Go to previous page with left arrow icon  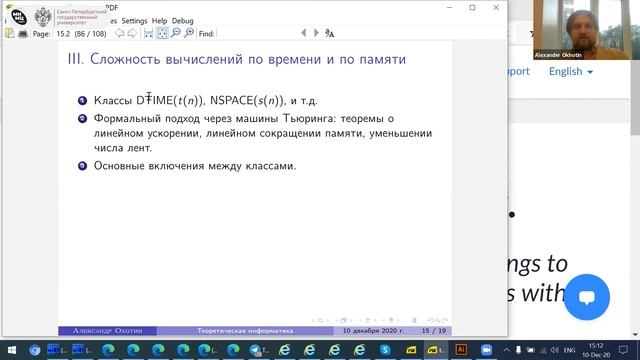point(120,33)
